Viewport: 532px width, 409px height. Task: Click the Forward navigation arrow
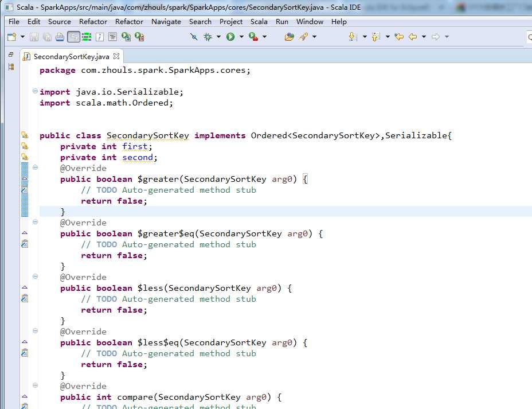click(x=436, y=37)
